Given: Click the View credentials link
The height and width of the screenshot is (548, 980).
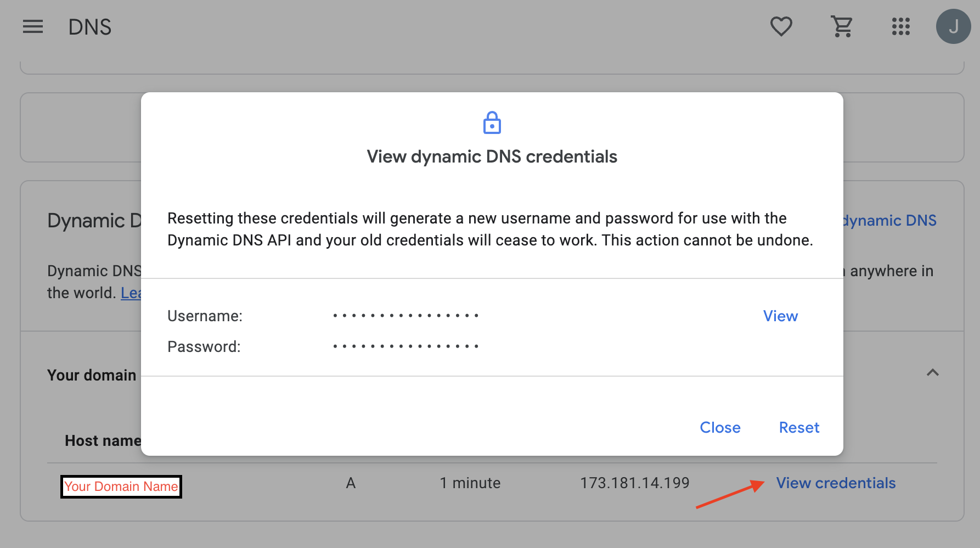Looking at the screenshot, I should click(836, 483).
